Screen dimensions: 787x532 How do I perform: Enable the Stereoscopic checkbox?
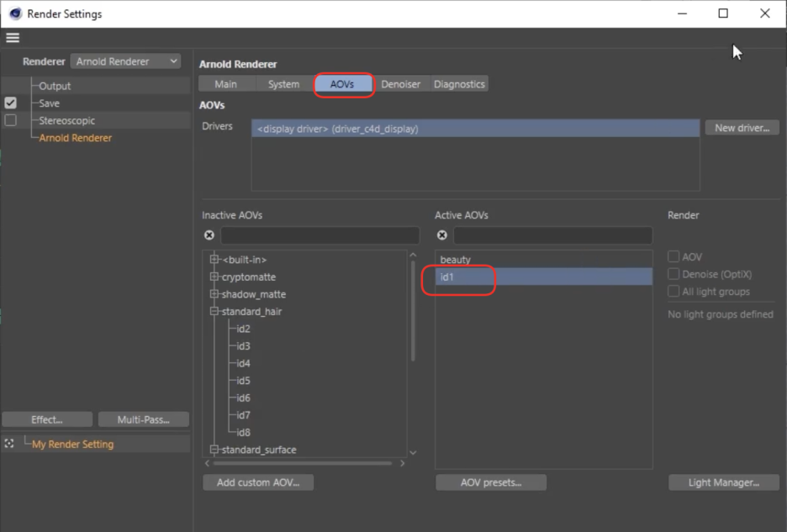tap(11, 120)
